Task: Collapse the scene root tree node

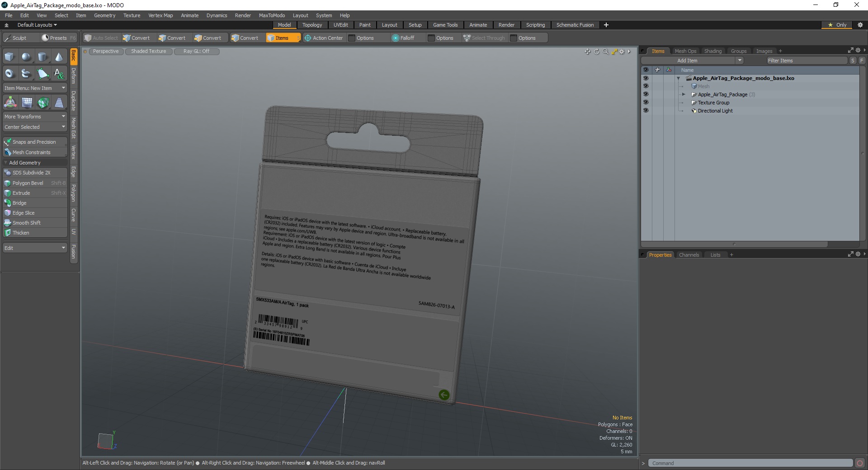Action: point(678,78)
